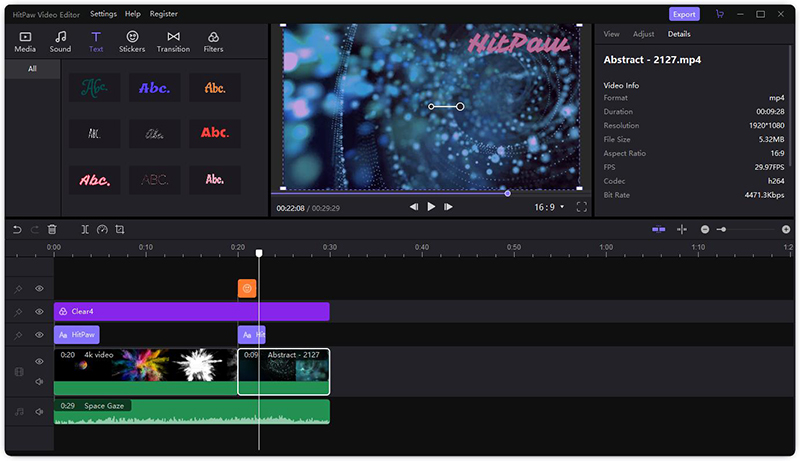Click the timeline fit/center marker icon
The height and width of the screenshot is (461, 800).
pos(682,229)
